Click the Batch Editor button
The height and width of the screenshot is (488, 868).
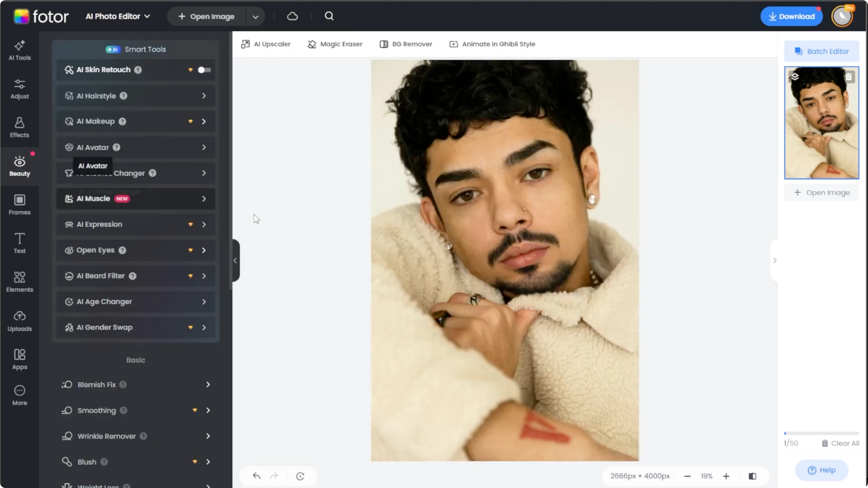822,51
